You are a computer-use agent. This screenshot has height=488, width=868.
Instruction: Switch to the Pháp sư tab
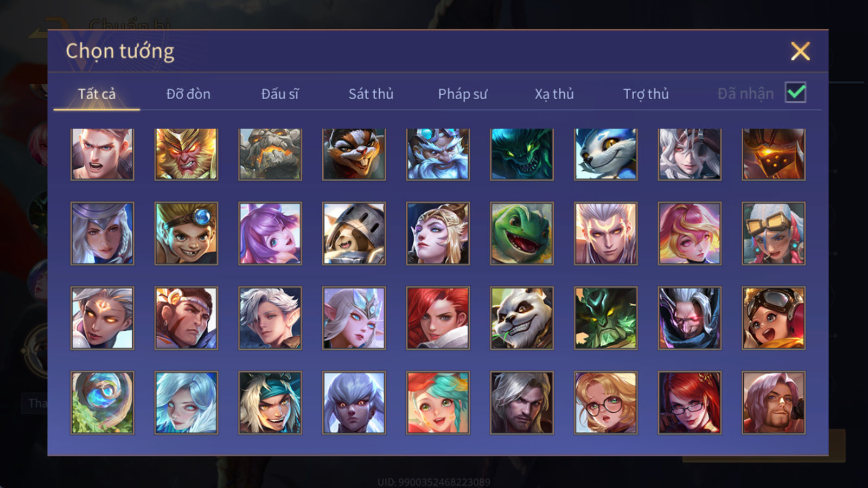tap(463, 94)
